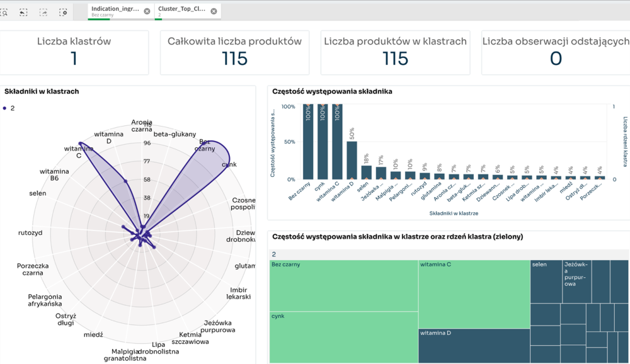
Task: Click the step back selection icon
Action: [x=23, y=12]
